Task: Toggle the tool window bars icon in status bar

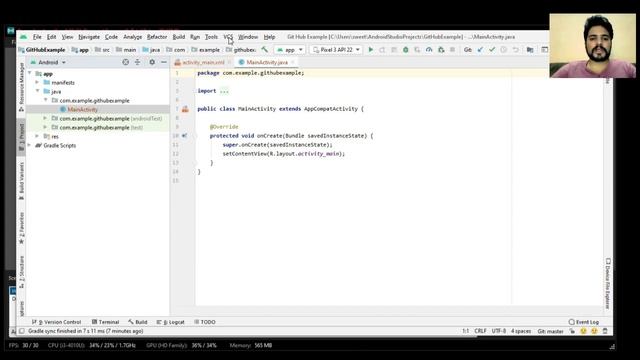Action: 22,331
